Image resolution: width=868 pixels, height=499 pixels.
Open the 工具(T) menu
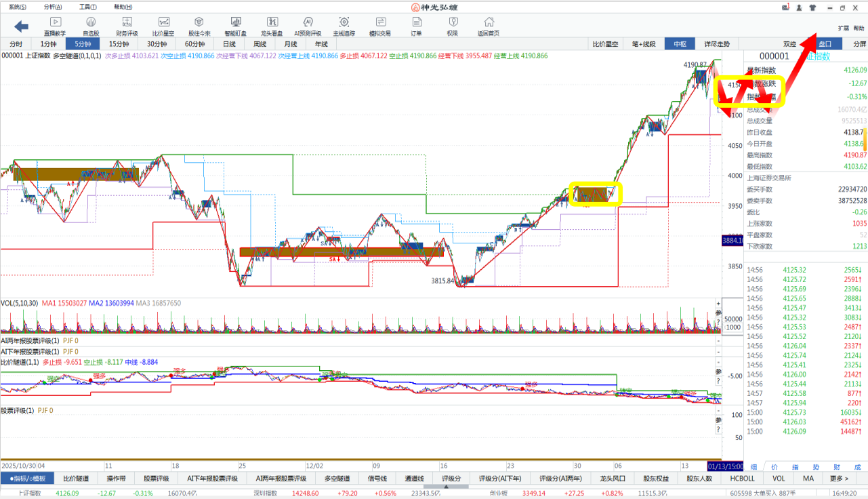coord(88,7)
